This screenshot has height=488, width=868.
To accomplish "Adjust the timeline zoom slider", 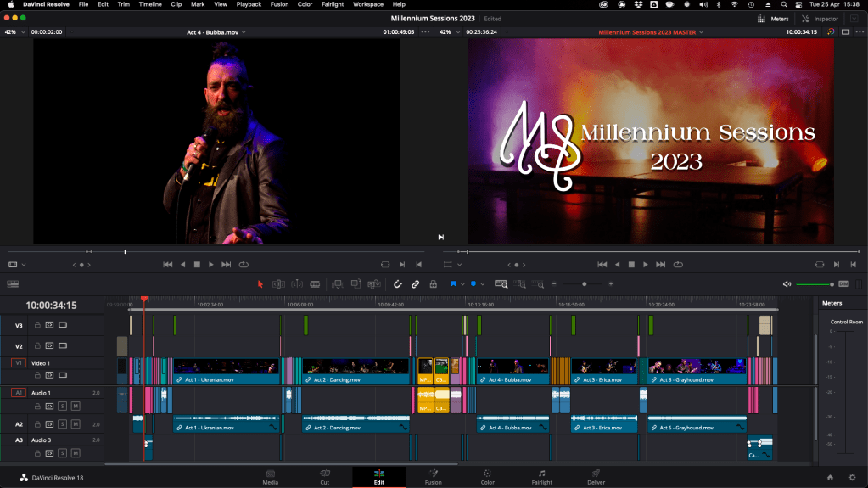I will click(583, 284).
